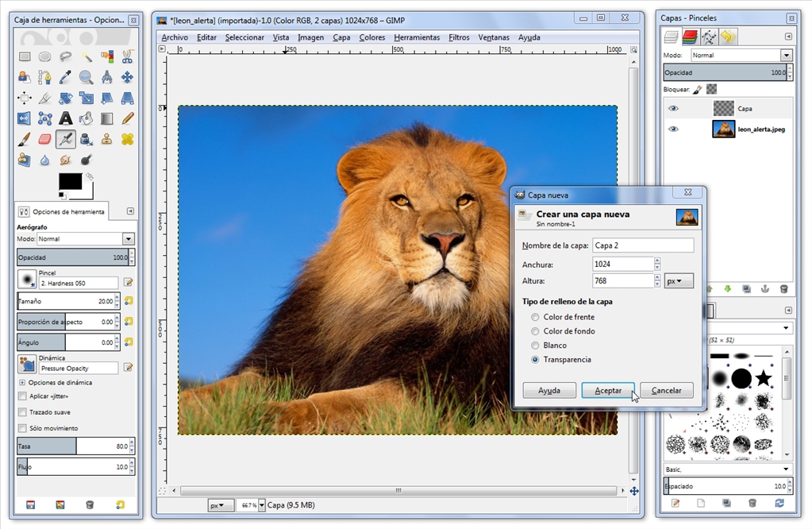Open the Paths tab in the Layers dialog
812x529 pixels.
[709, 37]
